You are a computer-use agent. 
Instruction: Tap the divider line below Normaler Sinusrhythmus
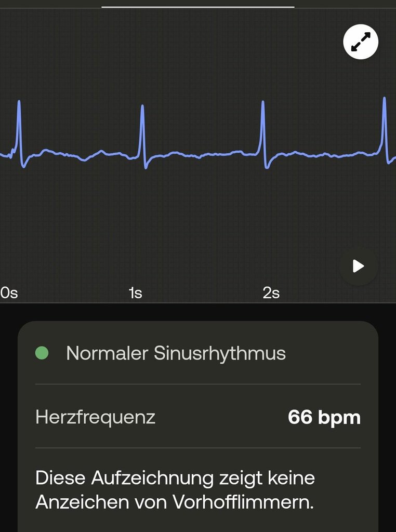point(198,384)
